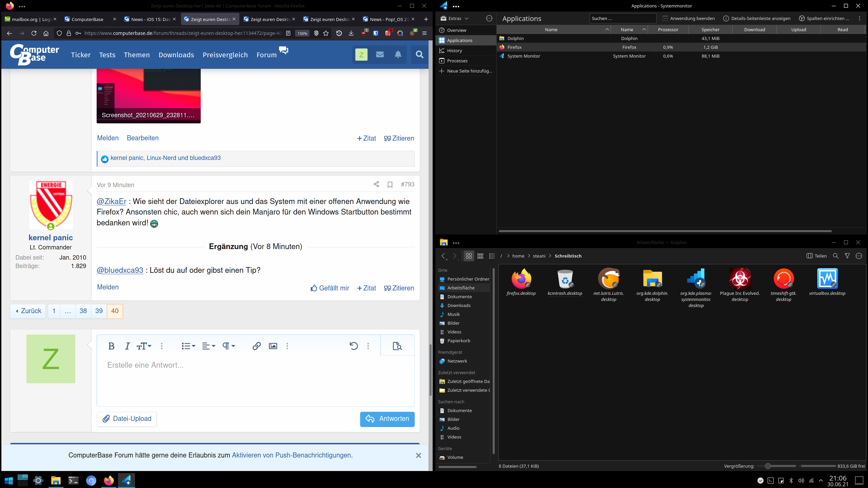Toggle Dolphin split view with Teilen
Viewport: 868px width, 488px height.
pos(816,256)
